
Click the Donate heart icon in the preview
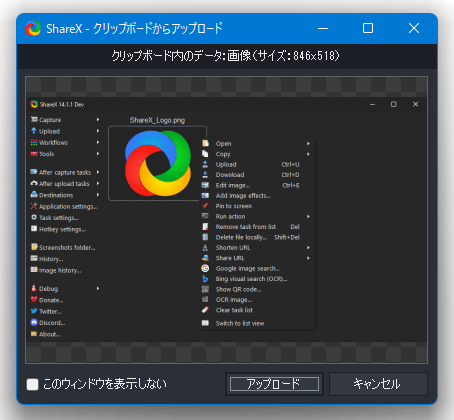tap(34, 299)
